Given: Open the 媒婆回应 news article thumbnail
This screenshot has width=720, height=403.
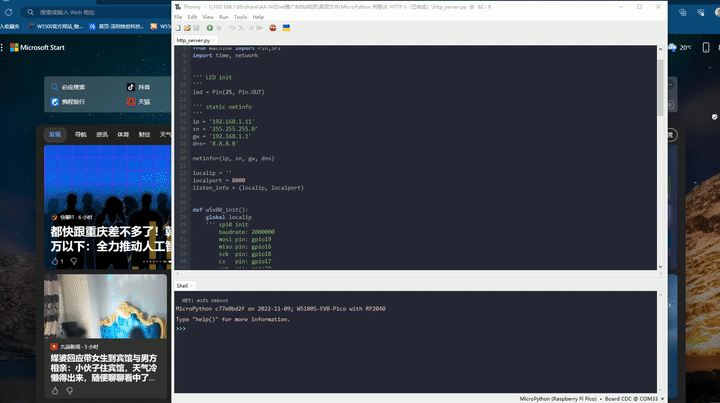Looking at the screenshot, I should [106, 306].
